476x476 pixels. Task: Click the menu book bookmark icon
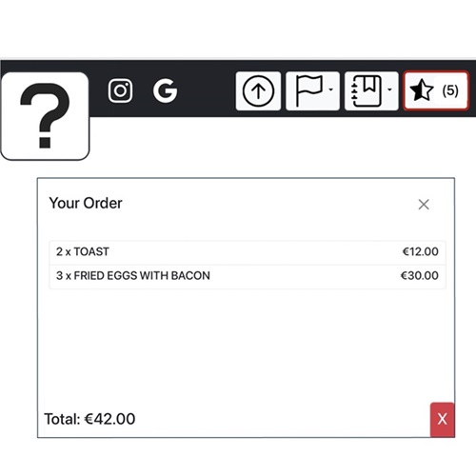click(367, 90)
